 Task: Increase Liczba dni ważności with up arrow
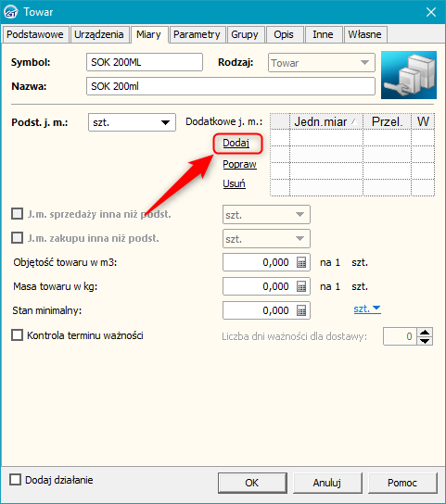point(425,333)
